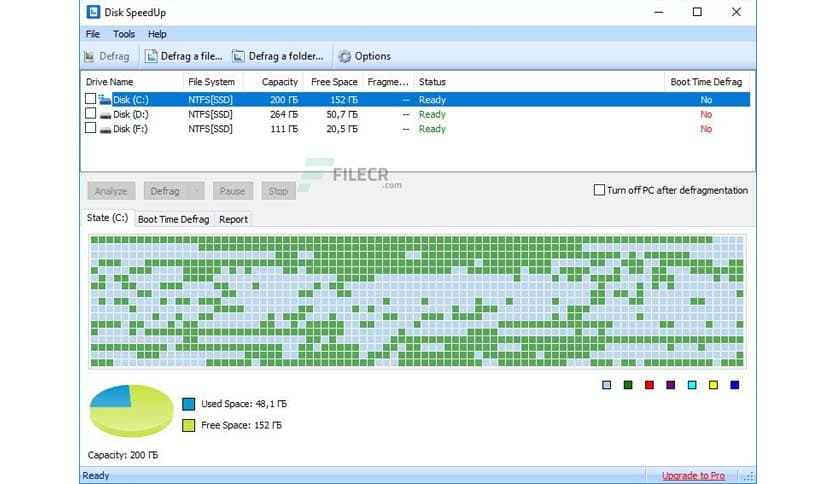This screenshot has height=484, width=836.
Task: Click the Defrag a folder icon
Action: coord(238,56)
